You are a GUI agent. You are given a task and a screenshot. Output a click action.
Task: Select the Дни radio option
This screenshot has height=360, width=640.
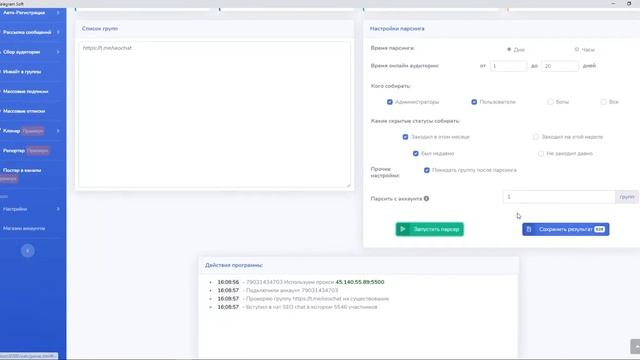click(x=509, y=49)
